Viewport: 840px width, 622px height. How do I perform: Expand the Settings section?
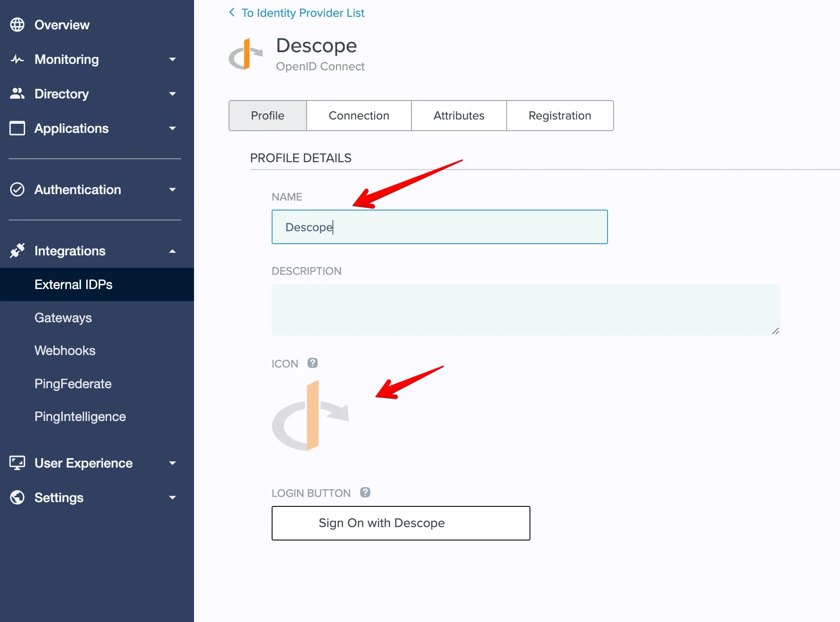pos(172,498)
